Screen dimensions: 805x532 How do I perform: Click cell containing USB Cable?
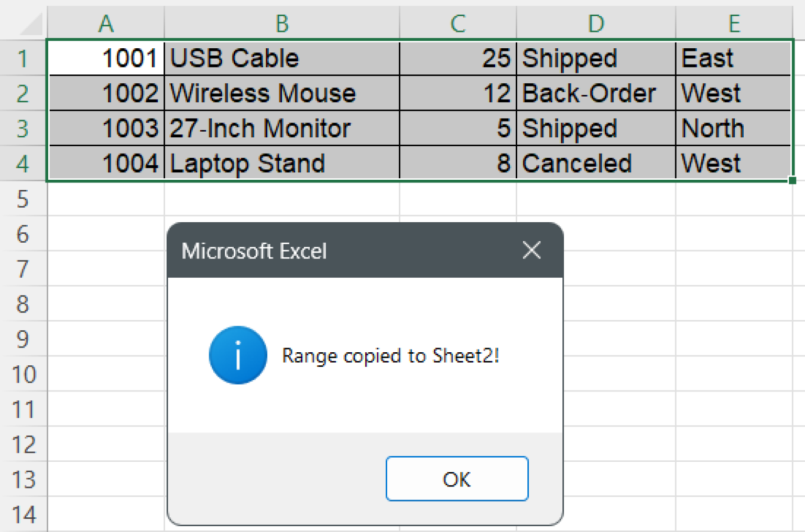[282, 58]
